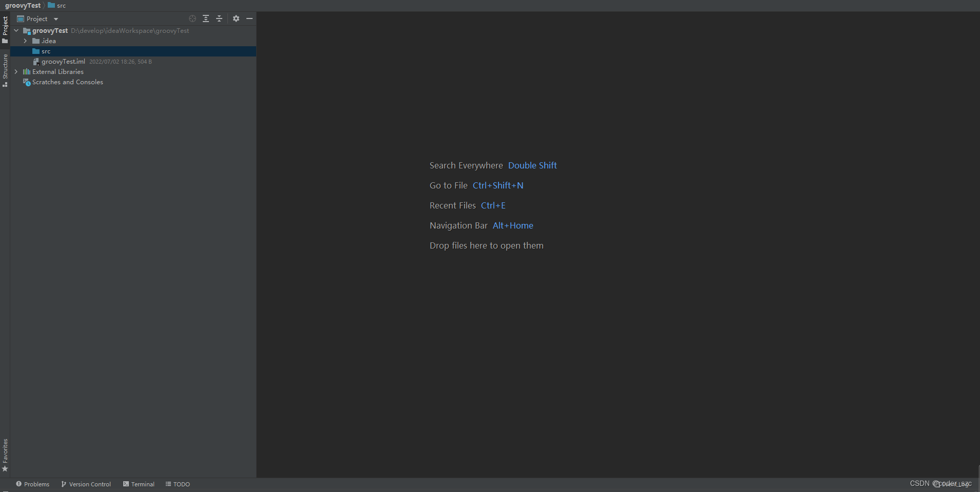Select the .idea folder row

133,41
